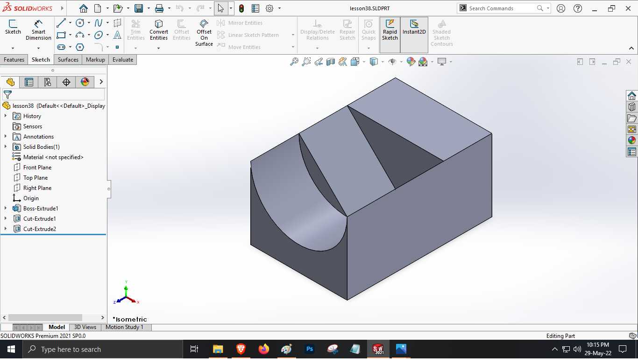The image size is (638, 364).
Task: Open the Apply Scene icon
Action: click(423, 62)
